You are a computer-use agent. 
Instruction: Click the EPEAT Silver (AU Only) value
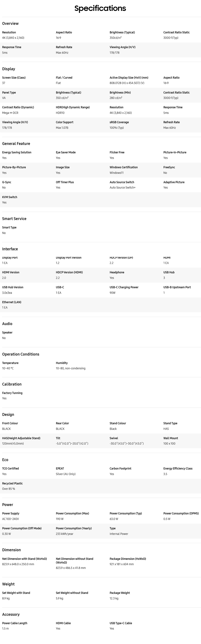click(66, 474)
